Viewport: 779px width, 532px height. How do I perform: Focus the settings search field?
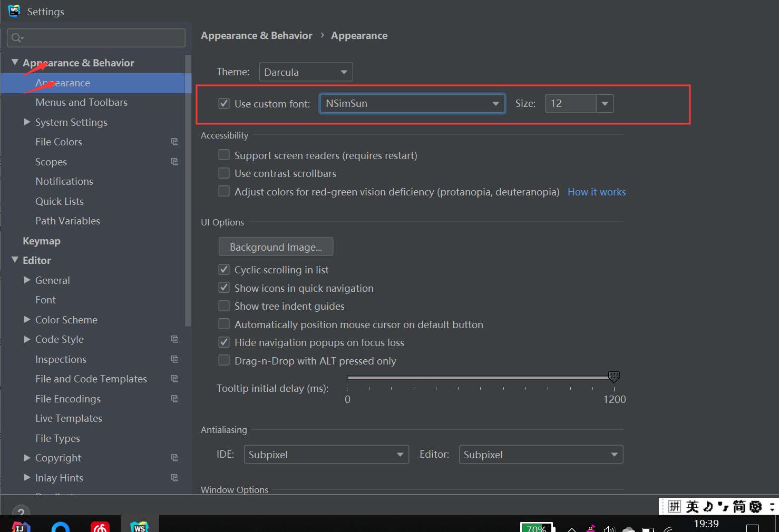pyautogui.click(x=96, y=38)
